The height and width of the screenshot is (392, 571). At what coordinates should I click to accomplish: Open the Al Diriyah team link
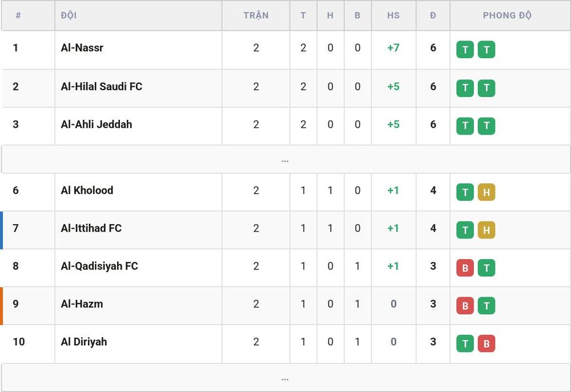click(84, 342)
